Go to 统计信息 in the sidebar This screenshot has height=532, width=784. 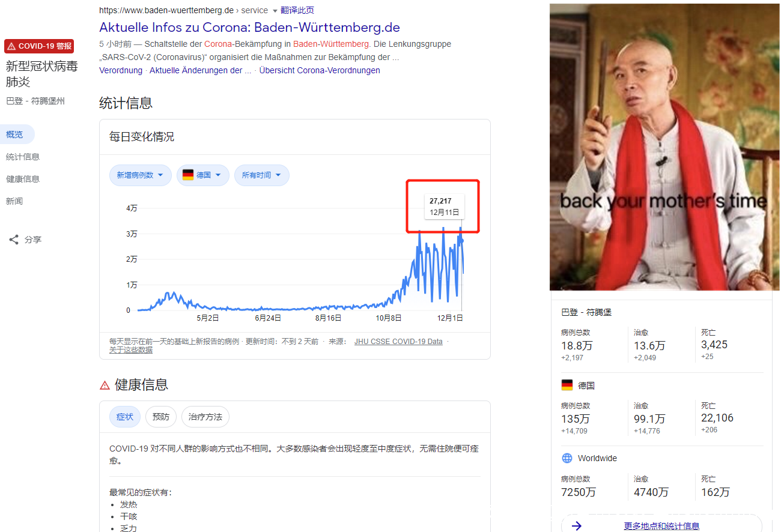point(23,157)
